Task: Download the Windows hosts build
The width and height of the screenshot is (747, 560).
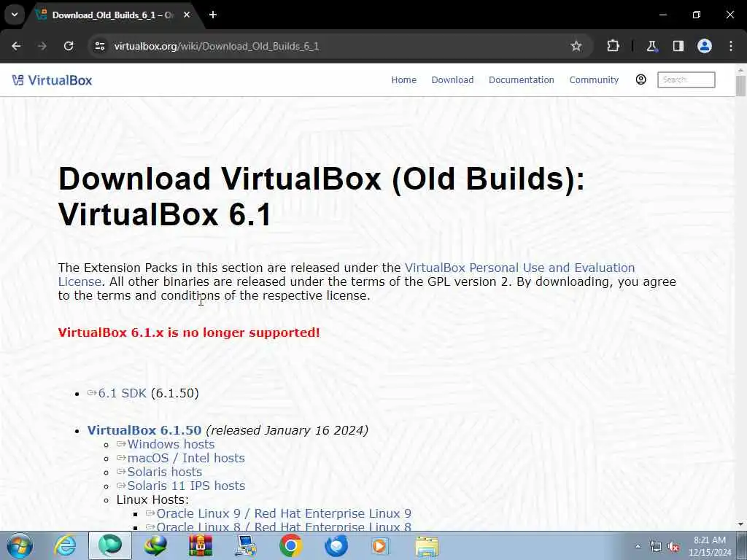Action: coord(171,444)
